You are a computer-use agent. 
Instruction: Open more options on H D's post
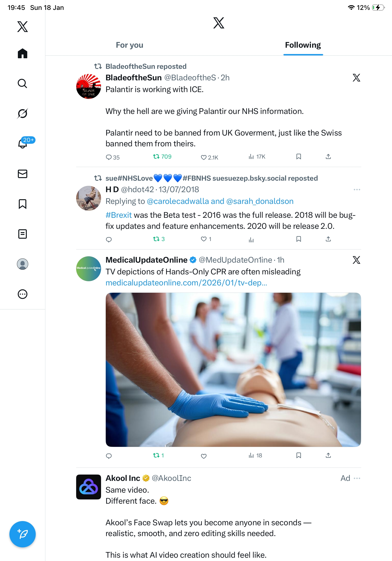coord(357,190)
